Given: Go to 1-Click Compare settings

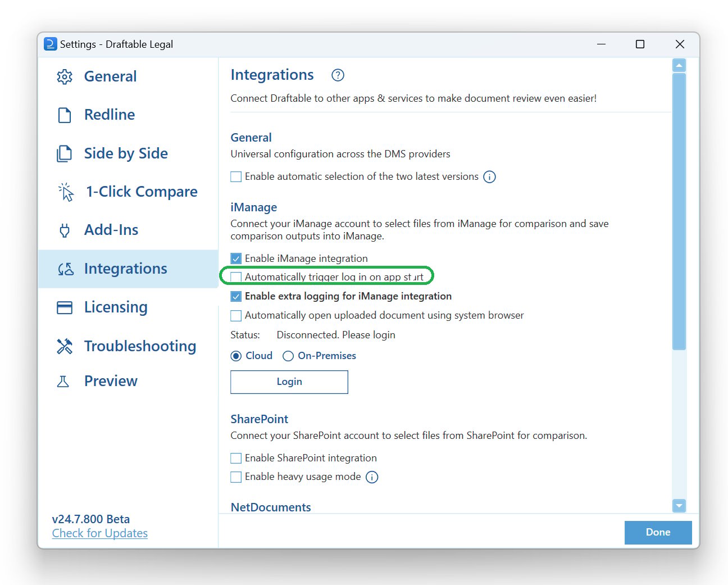Looking at the screenshot, I should 128,192.
